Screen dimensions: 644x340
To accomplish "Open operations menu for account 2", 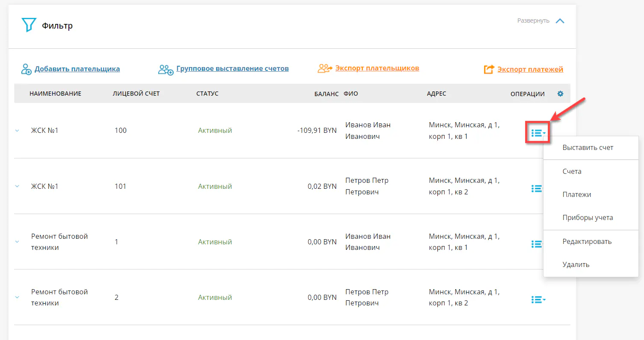I will point(538,300).
